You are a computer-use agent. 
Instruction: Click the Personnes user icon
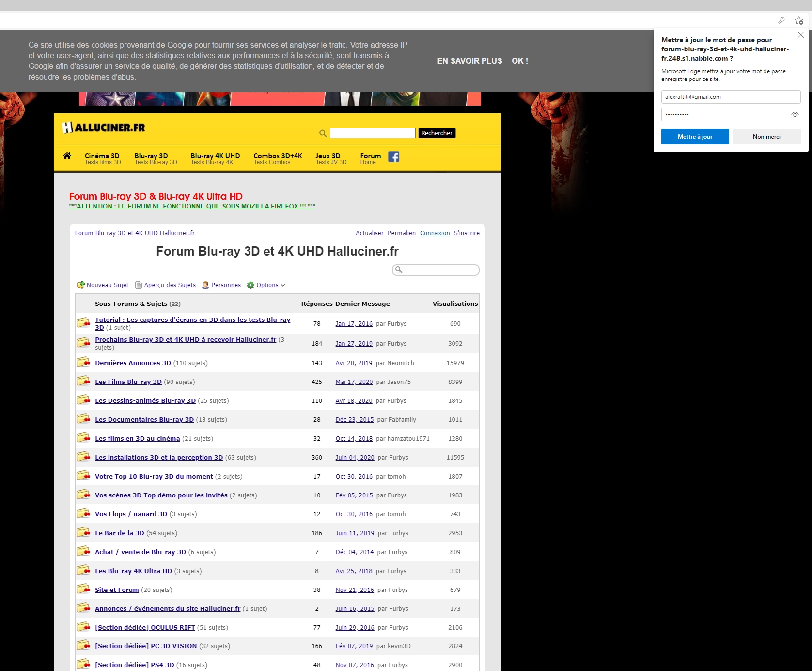pos(205,285)
